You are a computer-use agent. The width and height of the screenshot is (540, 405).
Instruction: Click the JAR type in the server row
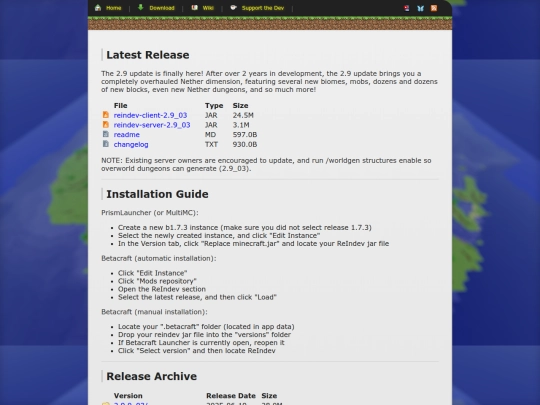(211, 125)
